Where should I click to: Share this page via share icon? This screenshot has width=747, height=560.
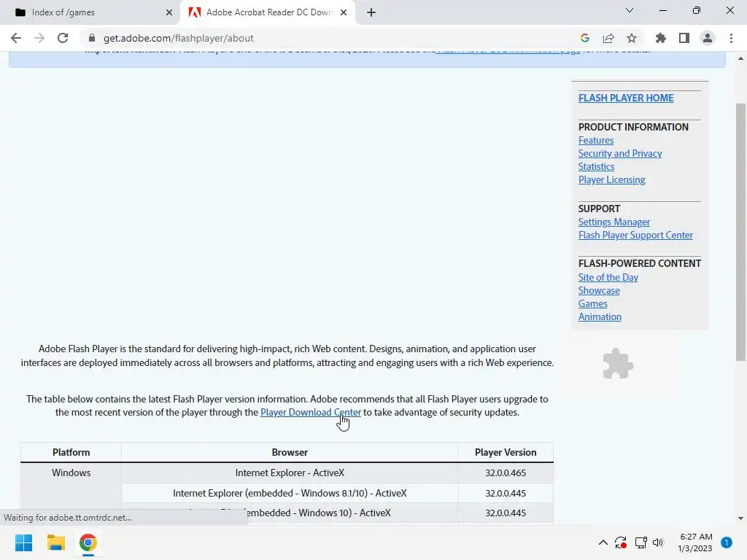[x=608, y=38]
